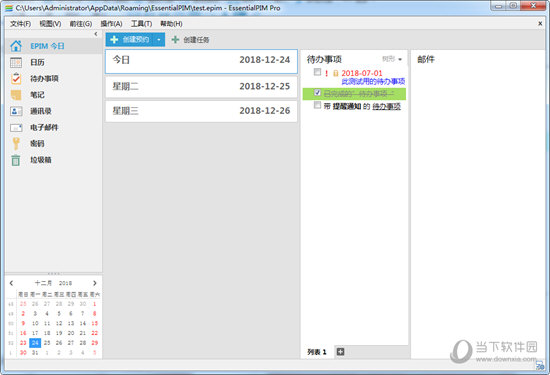Select the 今日 2018-12-24 agenda row
The height and width of the screenshot is (375, 550).
click(201, 61)
